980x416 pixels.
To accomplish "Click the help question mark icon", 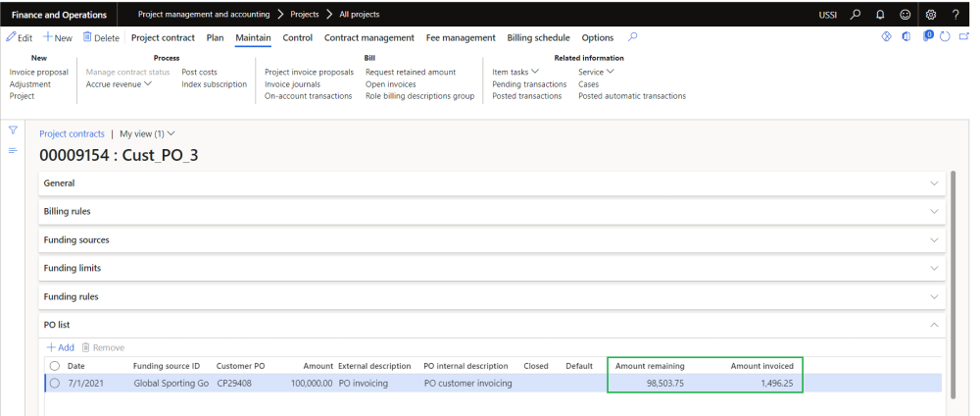I will tap(955, 15).
